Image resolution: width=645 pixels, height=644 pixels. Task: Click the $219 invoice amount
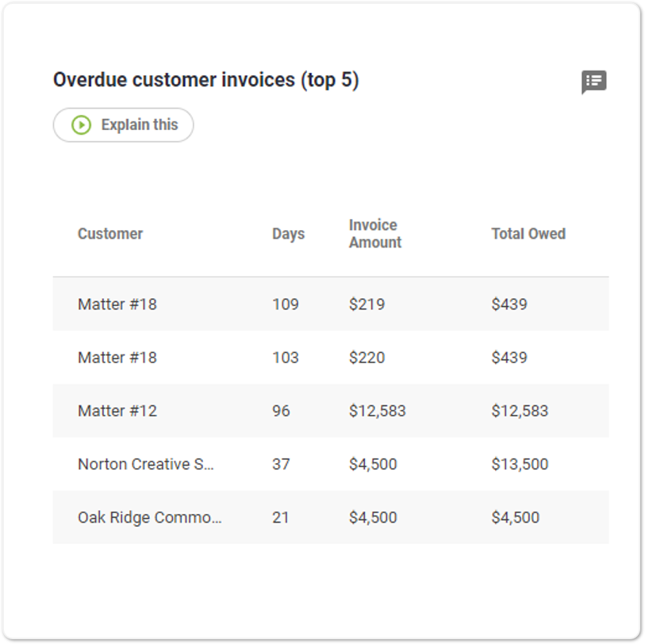tap(367, 304)
